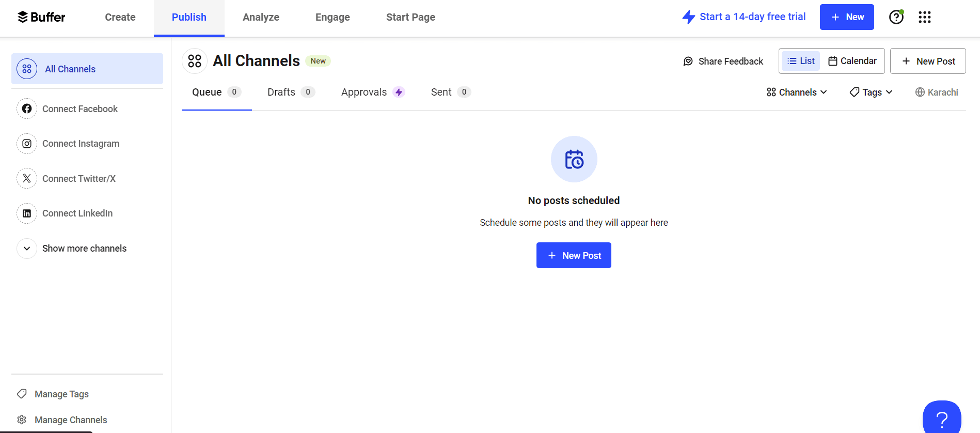
Task: Open the apps grid menu icon
Action: [924, 17]
